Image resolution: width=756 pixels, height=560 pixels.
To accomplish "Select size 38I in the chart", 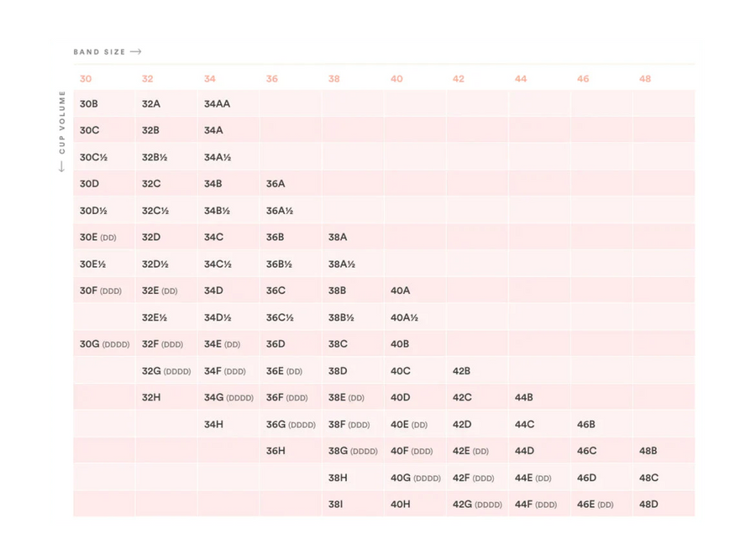I will click(x=335, y=505).
